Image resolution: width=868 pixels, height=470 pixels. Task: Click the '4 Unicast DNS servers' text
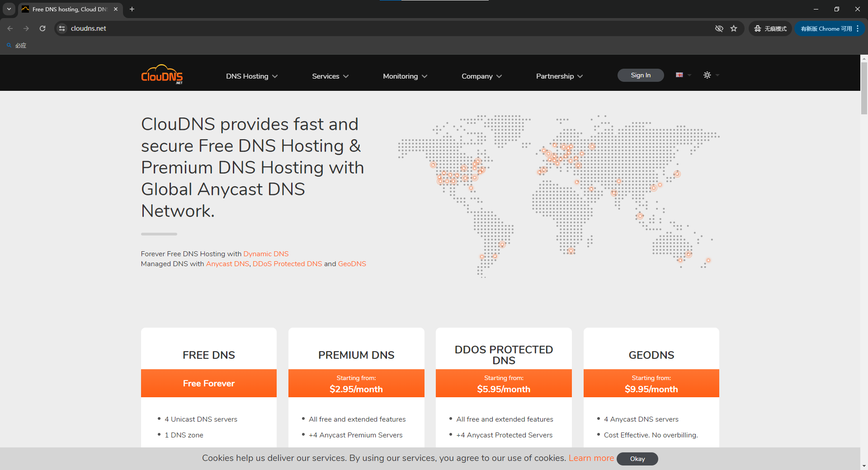tap(201, 419)
